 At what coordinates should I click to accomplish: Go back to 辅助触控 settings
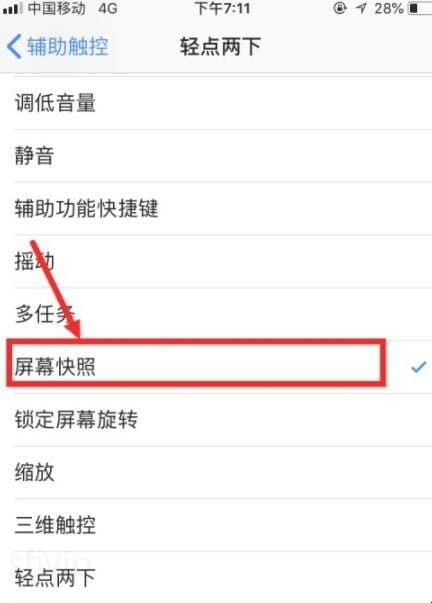(x=58, y=46)
